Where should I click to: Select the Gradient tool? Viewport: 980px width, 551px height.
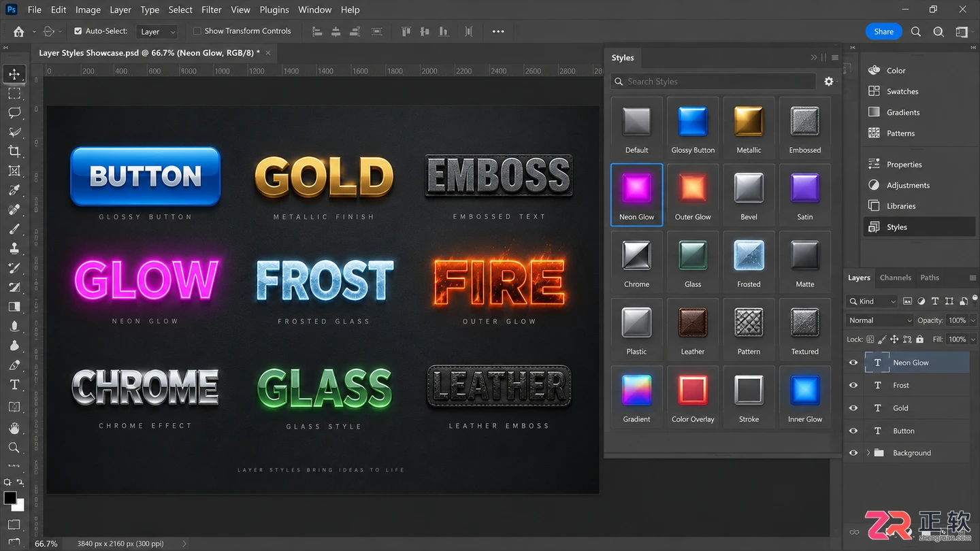click(14, 307)
